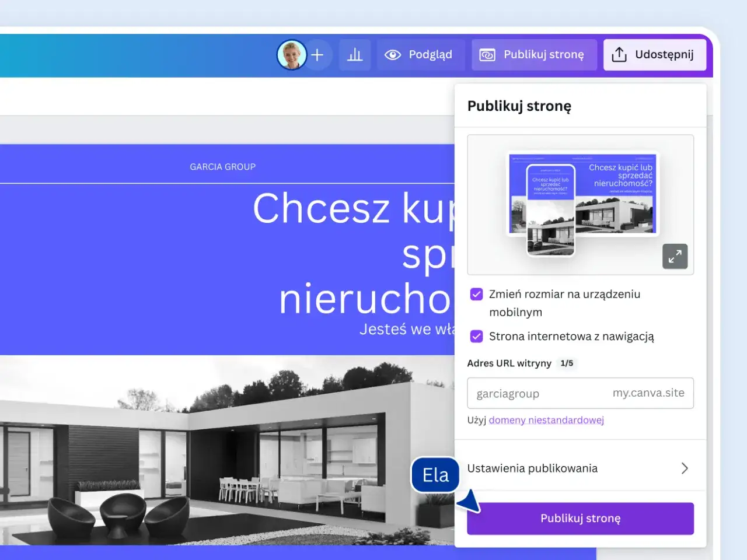Open the user profile avatar
This screenshot has width=747, height=560.
pos(291,55)
